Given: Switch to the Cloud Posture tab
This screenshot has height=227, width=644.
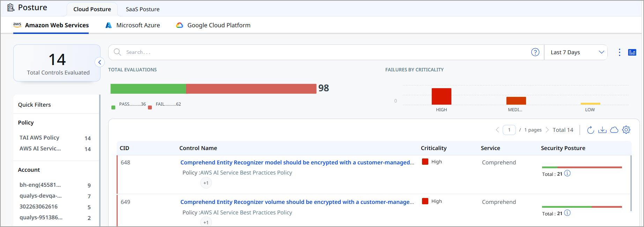Looking at the screenshot, I should [92, 9].
